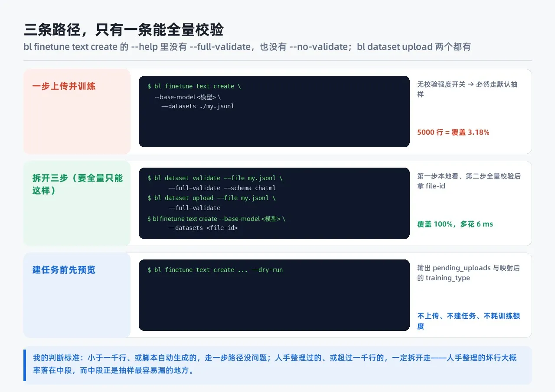555x392 pixels.
Task: Click the red text 5000 行 = 覆盖 3.18%
Action: point(453,132)
